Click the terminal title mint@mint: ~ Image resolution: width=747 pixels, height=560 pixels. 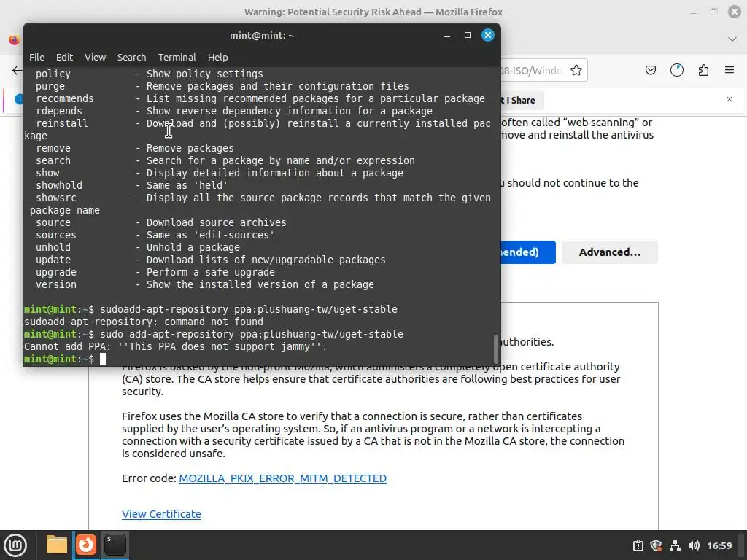262,35
